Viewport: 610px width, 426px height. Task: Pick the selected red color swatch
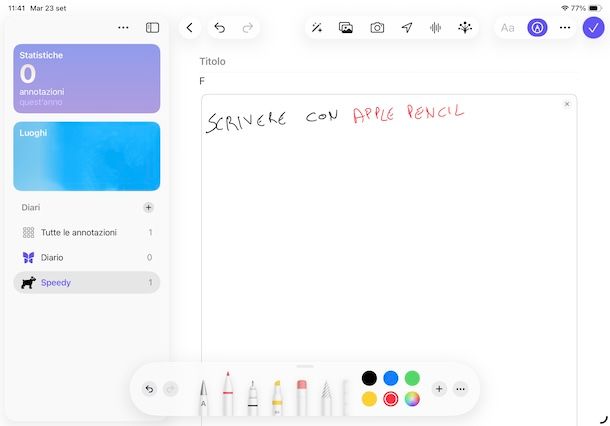pos(391,399)
